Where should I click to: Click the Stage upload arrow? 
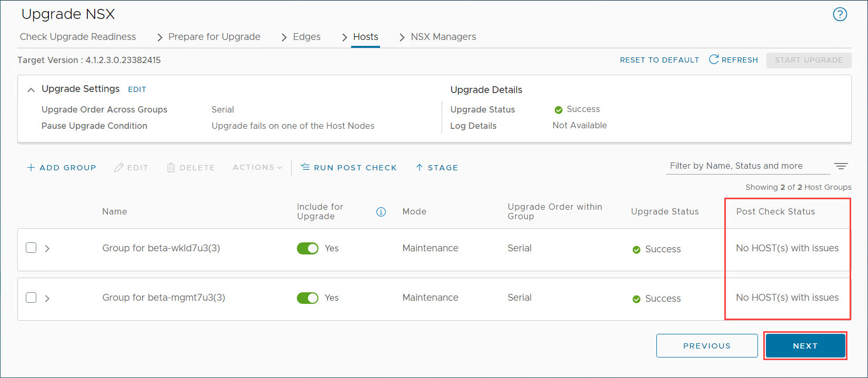click(420, 167)
